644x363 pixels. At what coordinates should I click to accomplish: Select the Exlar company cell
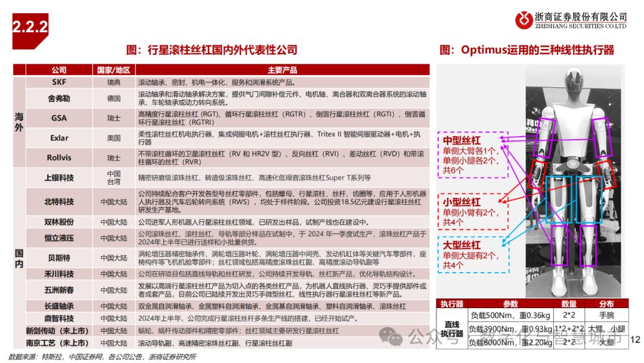coord(59,138)
